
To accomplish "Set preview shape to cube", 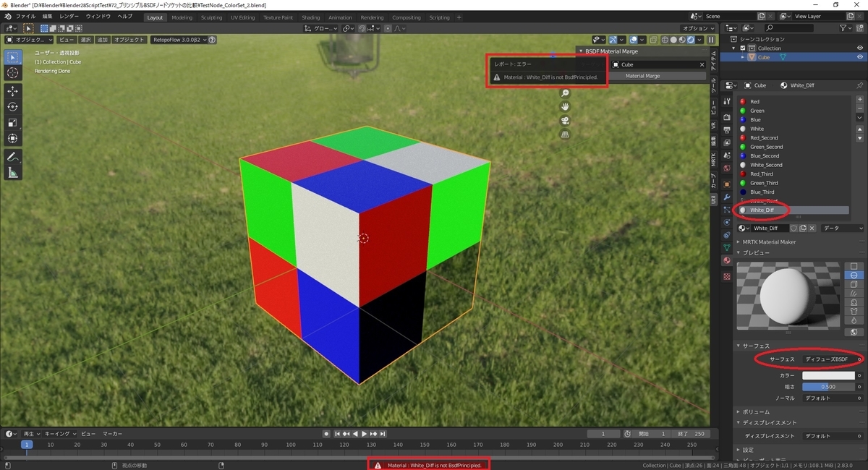I will point(854,284).
